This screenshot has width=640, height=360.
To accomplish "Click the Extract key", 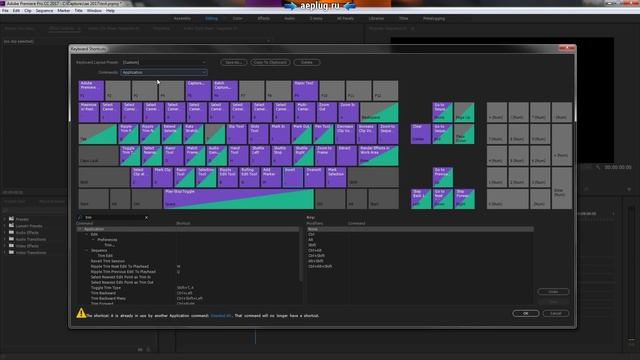I will (x=347, y=156).
